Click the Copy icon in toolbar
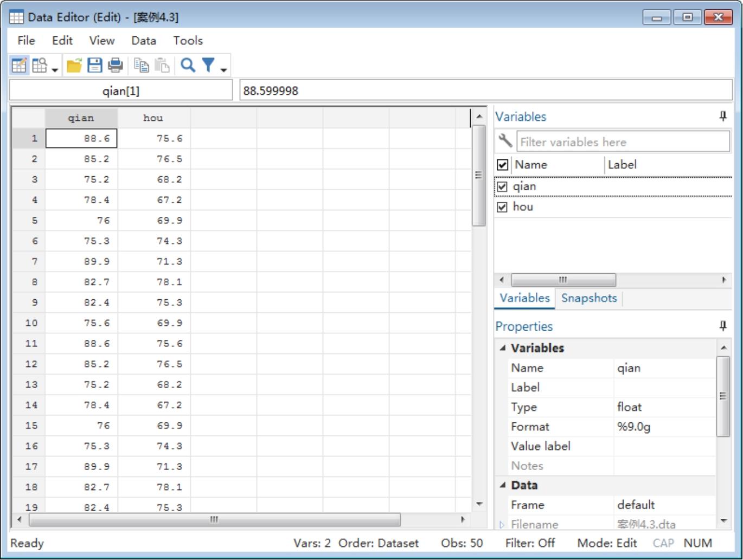This screenshot has width=743, height=560. point(141,66)
